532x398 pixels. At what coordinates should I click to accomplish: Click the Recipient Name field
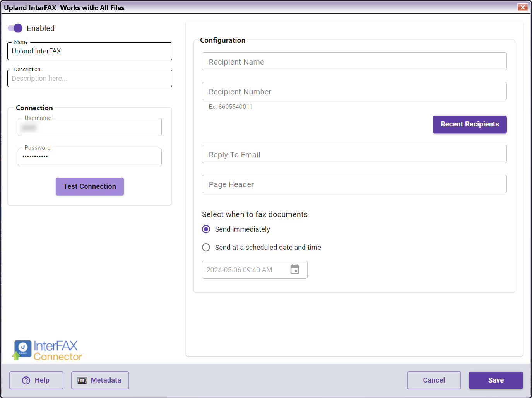[x=354, y=61]
